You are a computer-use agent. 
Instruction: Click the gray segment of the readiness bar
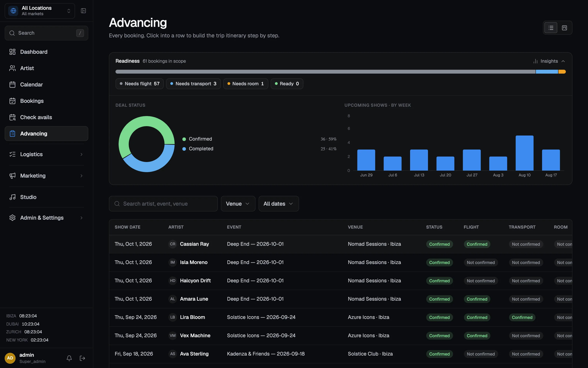pyautogui.click(x=325, y=72)
